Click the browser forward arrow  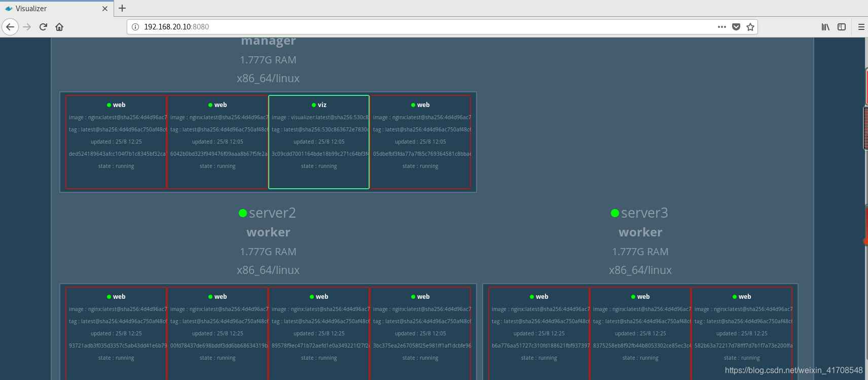pyautogui.click(x=27, y=27)
